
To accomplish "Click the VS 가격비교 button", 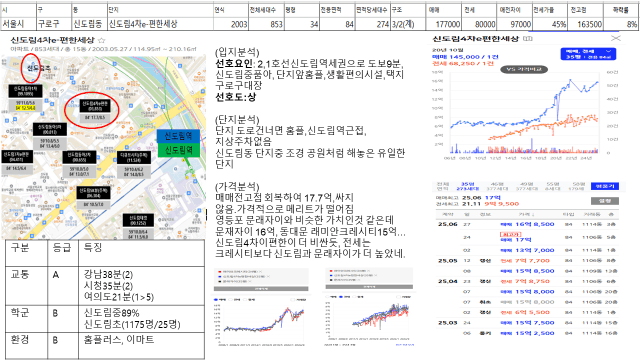I will click(524, 69).
